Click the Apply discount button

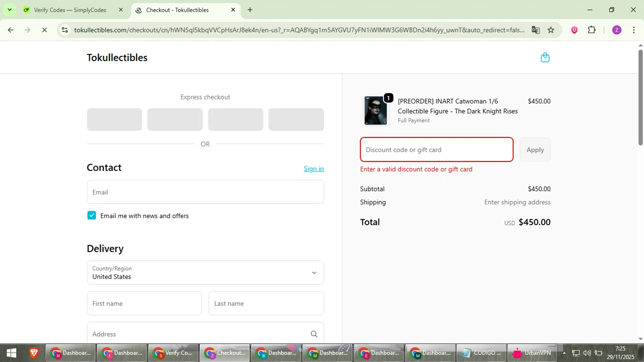pos(535,149)
